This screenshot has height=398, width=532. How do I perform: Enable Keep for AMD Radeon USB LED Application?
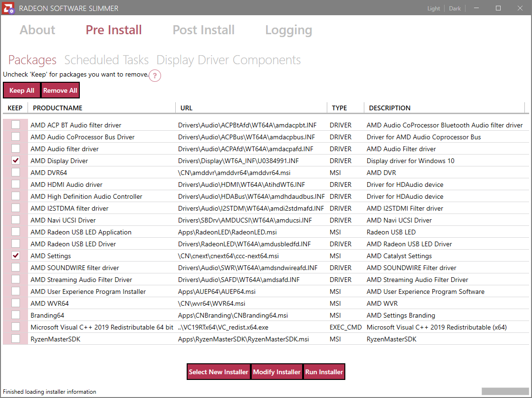16,232
